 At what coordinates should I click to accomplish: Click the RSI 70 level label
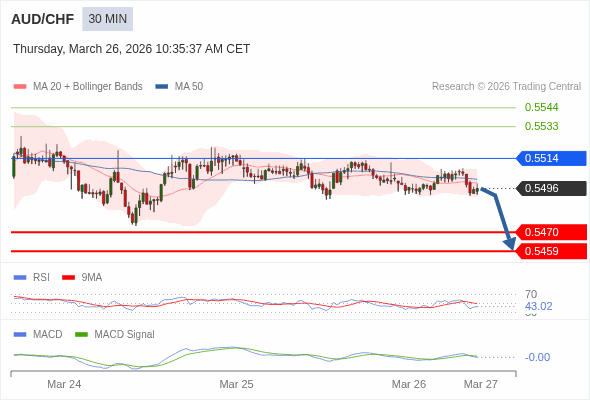[531, 294]
